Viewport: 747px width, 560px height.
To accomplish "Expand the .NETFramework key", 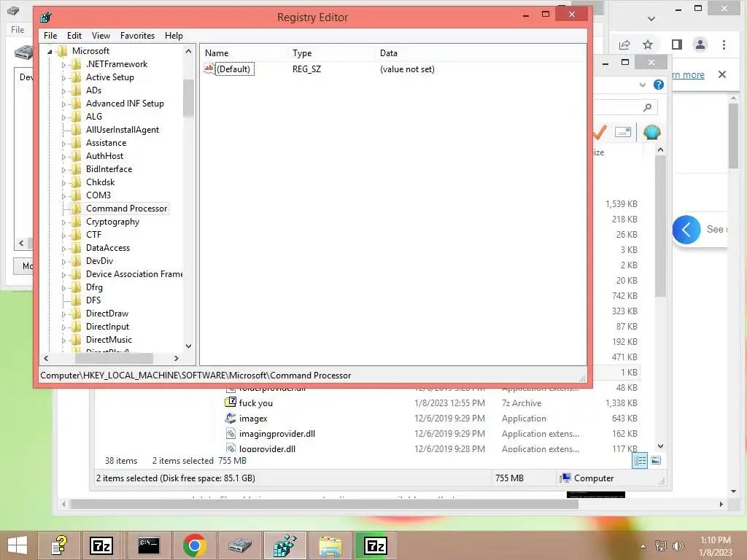I will pyautogui.click(x=63, y=65).
